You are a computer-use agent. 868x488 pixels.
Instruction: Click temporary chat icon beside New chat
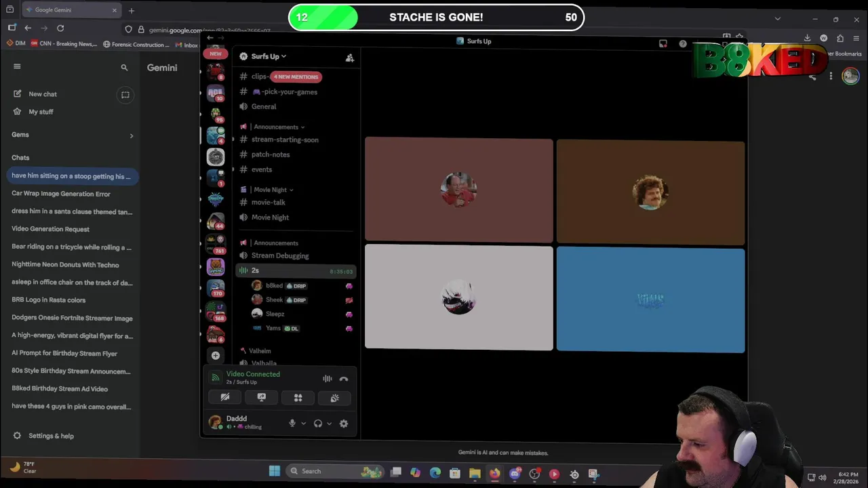tap(125, 95)
